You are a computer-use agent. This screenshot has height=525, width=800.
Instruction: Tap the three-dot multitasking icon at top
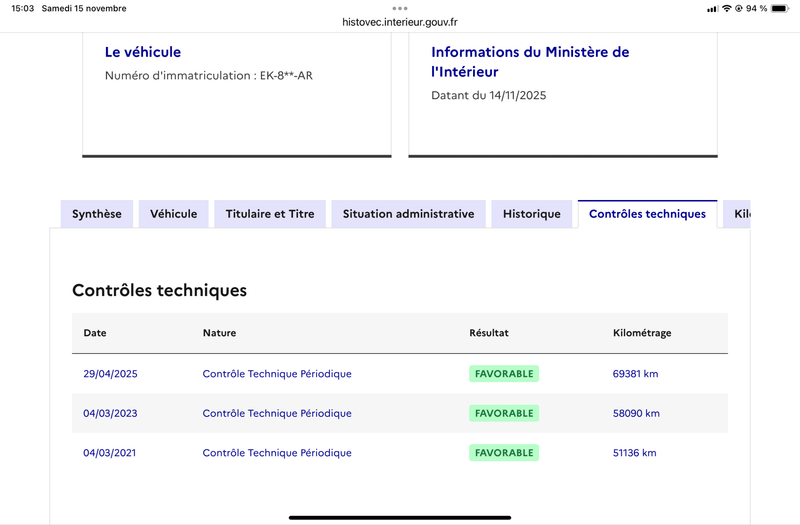(400, 8)
